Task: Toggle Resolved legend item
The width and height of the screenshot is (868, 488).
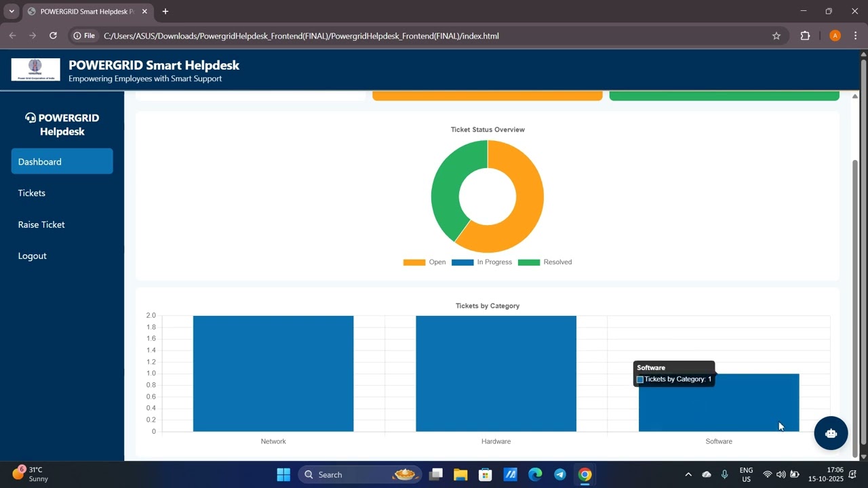Action: pyautogui.click(x=545, y=262)
